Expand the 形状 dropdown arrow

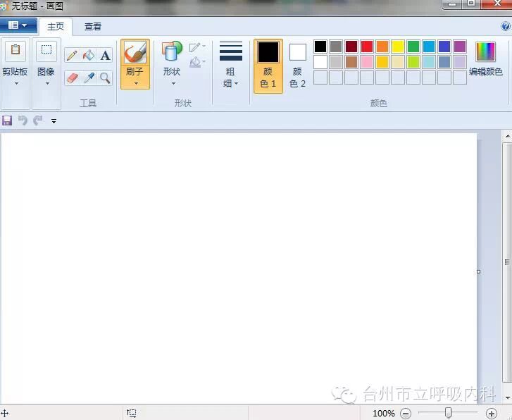tap(173, 83)
